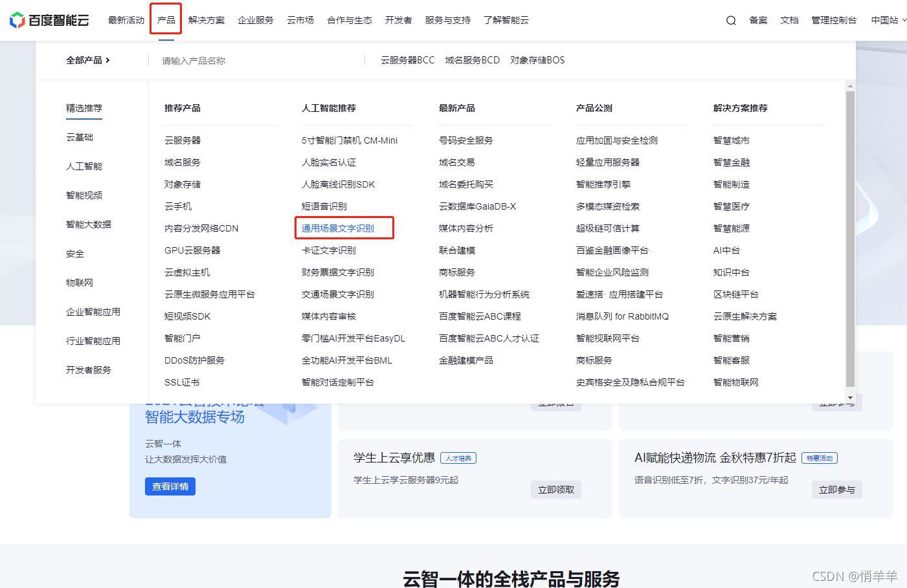Open the 服务与支持 menu
Image resolution: width=907 pixels, height=588 pixels.
coord(448,21)
